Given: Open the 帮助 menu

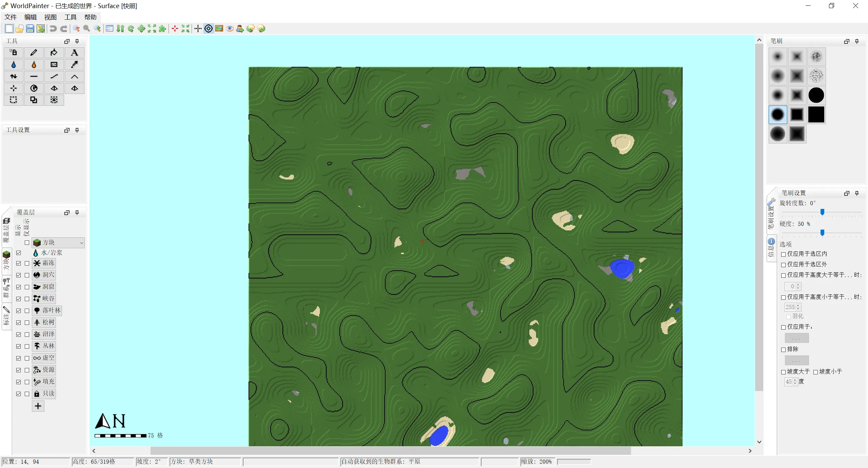Looking at the screenshot, I should pos(91,17).
